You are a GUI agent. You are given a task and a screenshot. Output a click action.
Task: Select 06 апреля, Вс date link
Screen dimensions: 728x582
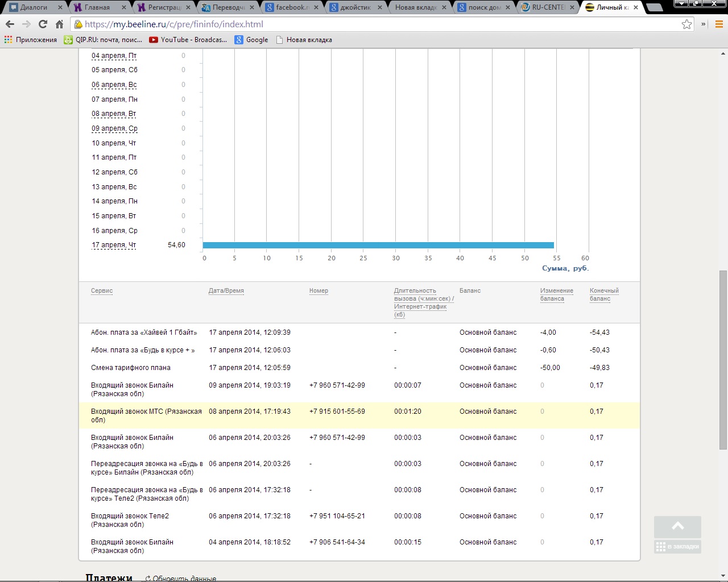(114, 85)
